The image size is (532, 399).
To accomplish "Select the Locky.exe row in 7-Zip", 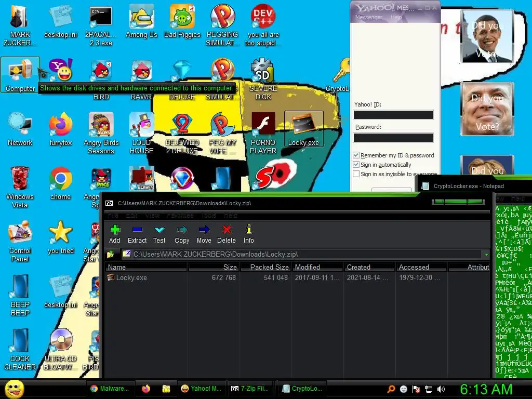I will coord(297,277).
